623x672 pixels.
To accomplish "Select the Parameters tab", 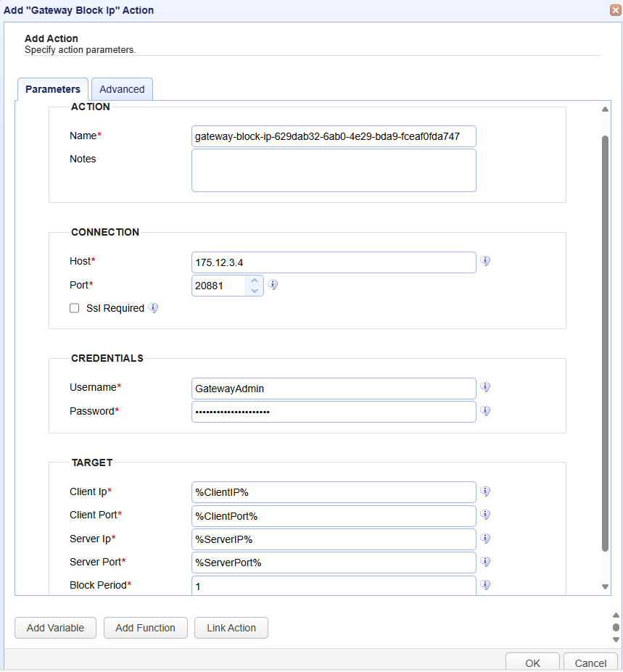I will pyautogui.click(x=52, y=89).
